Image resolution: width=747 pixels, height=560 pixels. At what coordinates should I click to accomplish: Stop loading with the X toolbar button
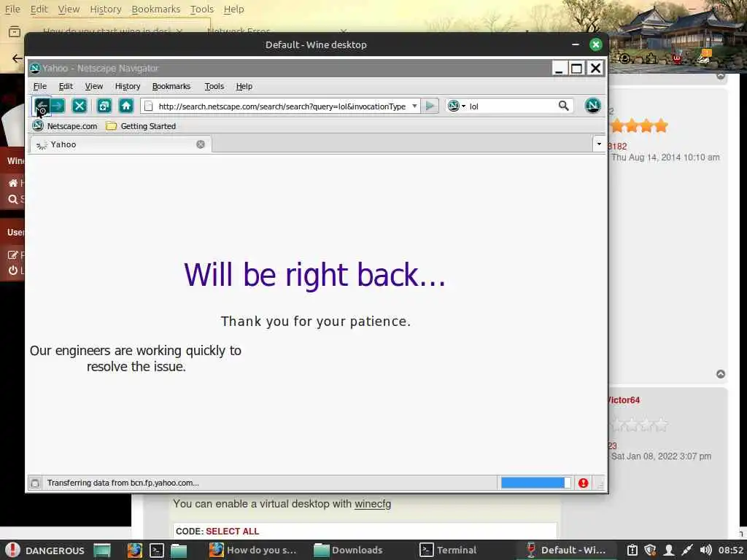(80, 106)
